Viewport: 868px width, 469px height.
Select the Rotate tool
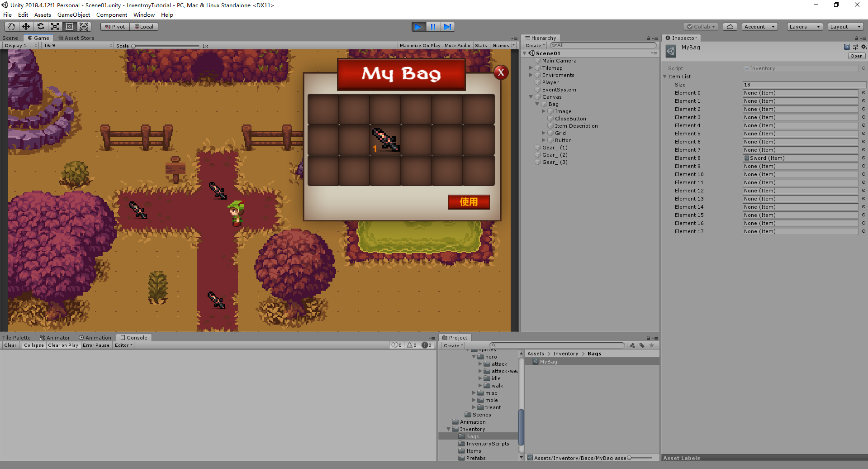(x=40, y=27)
